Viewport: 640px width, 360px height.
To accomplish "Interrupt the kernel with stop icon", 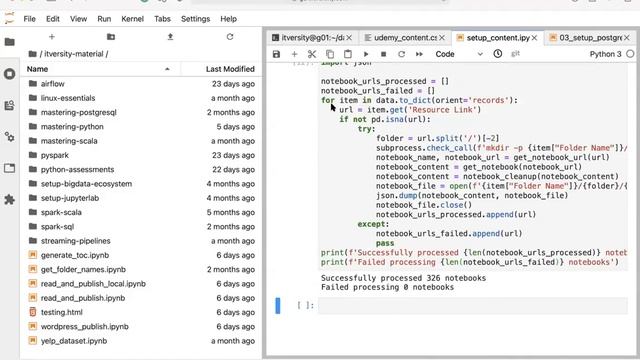I will pos(383,54).
